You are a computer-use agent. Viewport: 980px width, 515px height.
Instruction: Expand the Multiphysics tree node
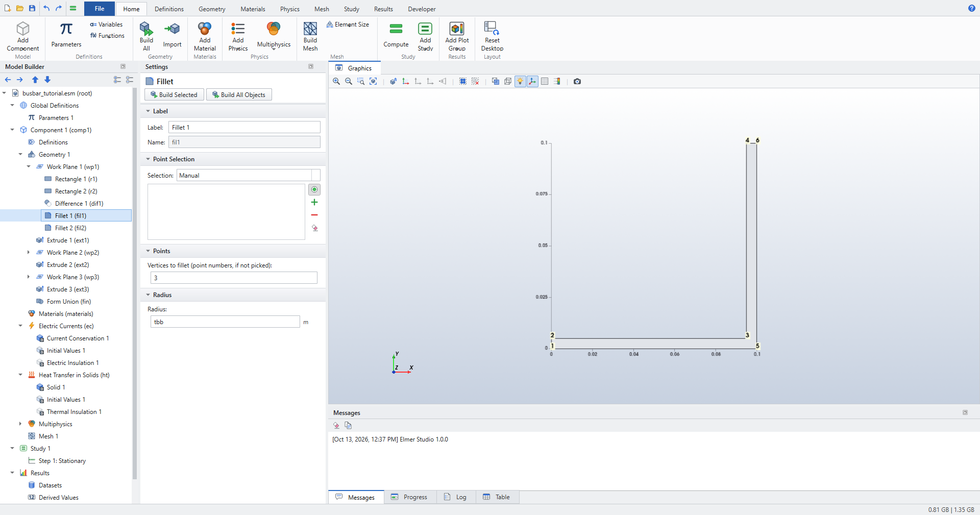tap(20, 424)
